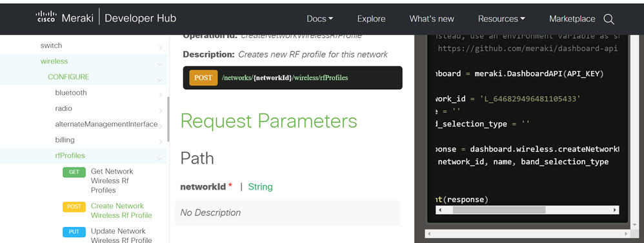Collapse the CONFIGURE section chevron
644x243 pixels.
click(159, 80)
